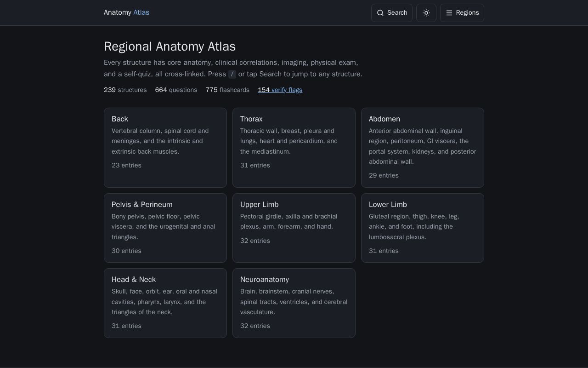Click the magnifier icon in Search button

coord(380,13)
